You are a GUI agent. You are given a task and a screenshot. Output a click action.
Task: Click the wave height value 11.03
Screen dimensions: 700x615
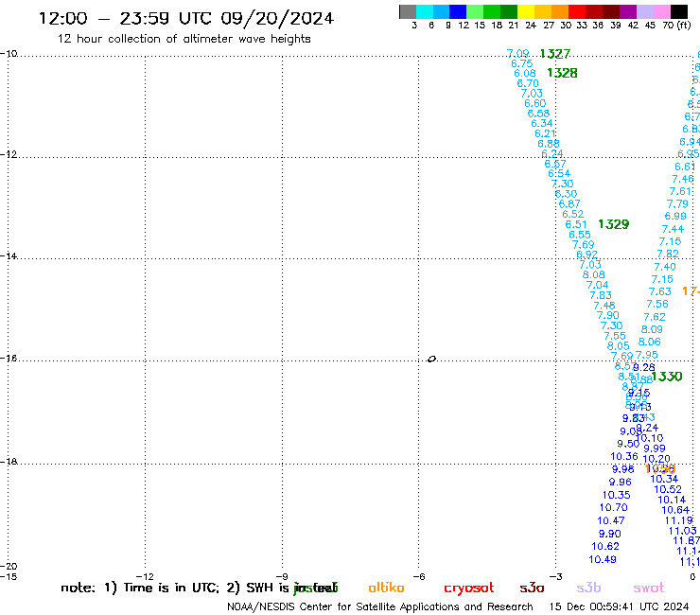(x=683, y=531)
